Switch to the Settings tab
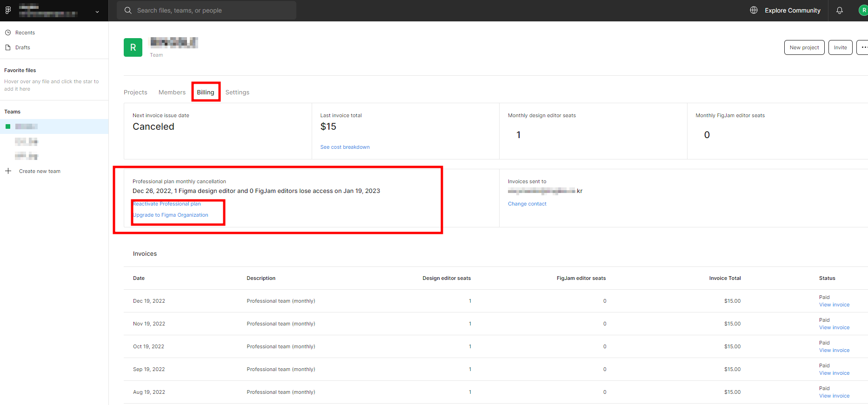The height and width of the screenshot is (405, 868). coord(237,93)
